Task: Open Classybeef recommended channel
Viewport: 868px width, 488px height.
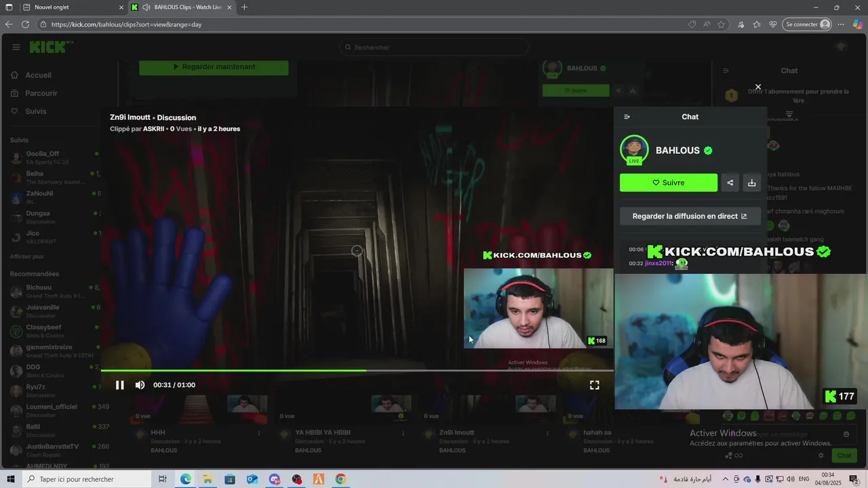Action: click(x=54, y=331)
